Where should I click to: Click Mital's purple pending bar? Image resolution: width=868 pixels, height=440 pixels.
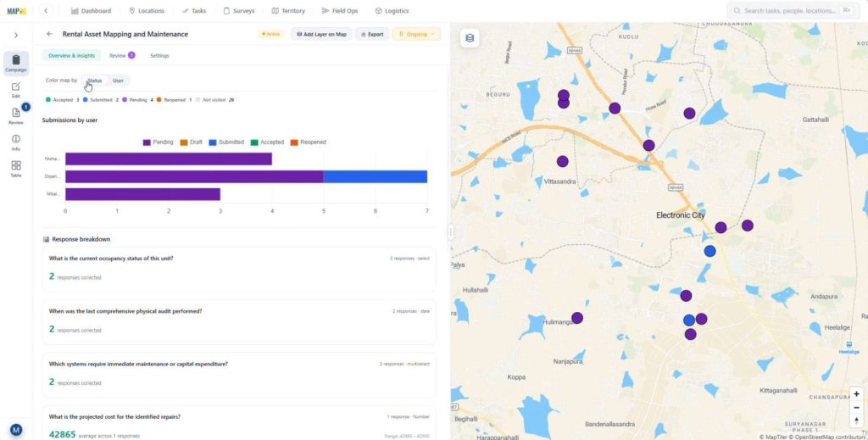[x=142, y=194]
